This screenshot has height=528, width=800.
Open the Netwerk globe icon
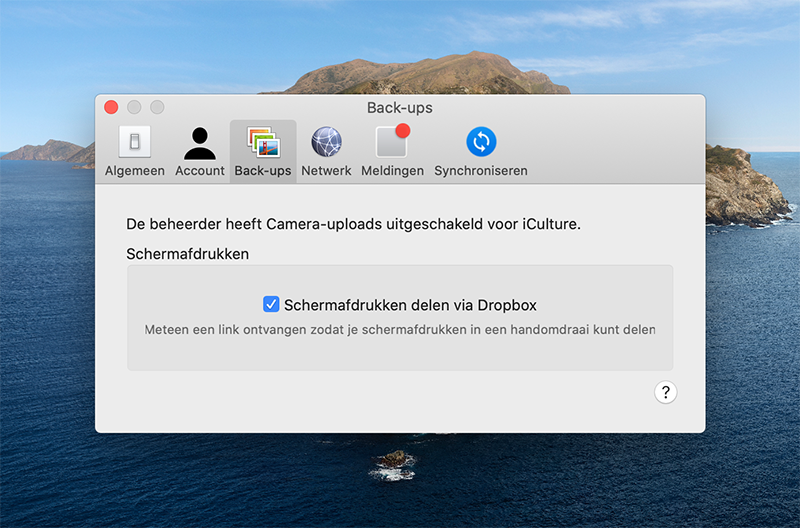point(327,141)
